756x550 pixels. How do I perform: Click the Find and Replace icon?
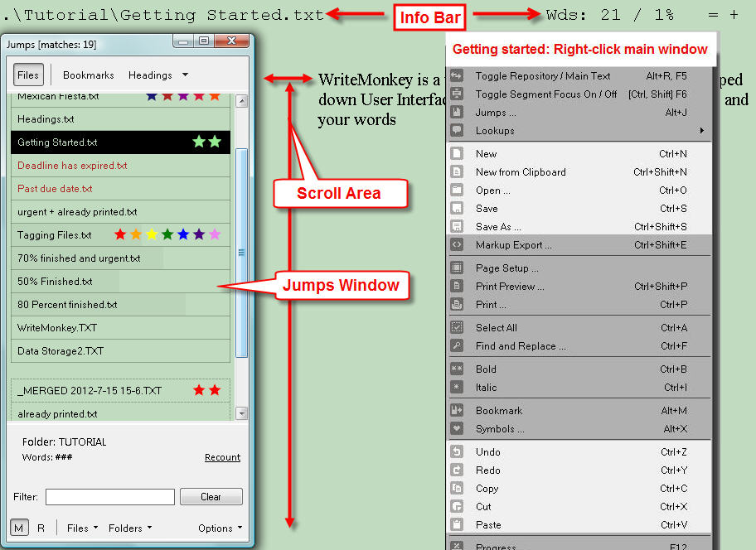coord(457,345)
